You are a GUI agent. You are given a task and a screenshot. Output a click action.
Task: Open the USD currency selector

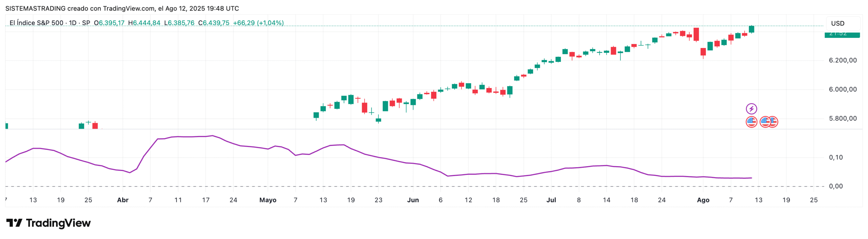coord(837,23)
